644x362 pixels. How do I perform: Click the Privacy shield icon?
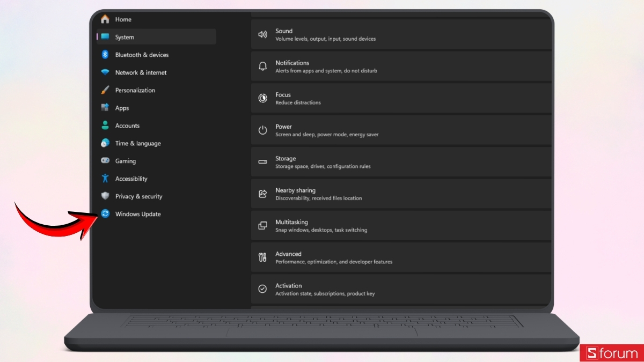105,196
